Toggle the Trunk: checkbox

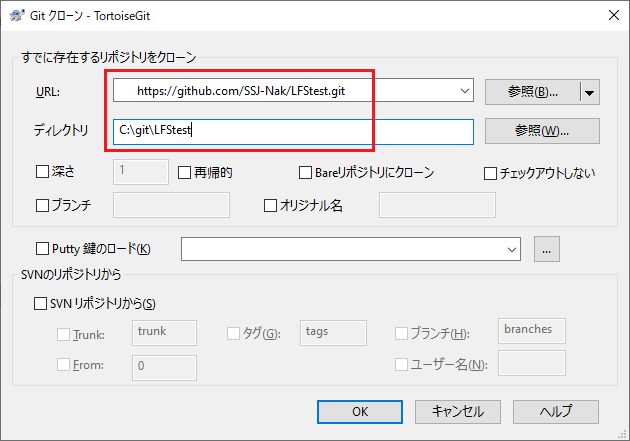pyautogui.click(x=63, y=334)
